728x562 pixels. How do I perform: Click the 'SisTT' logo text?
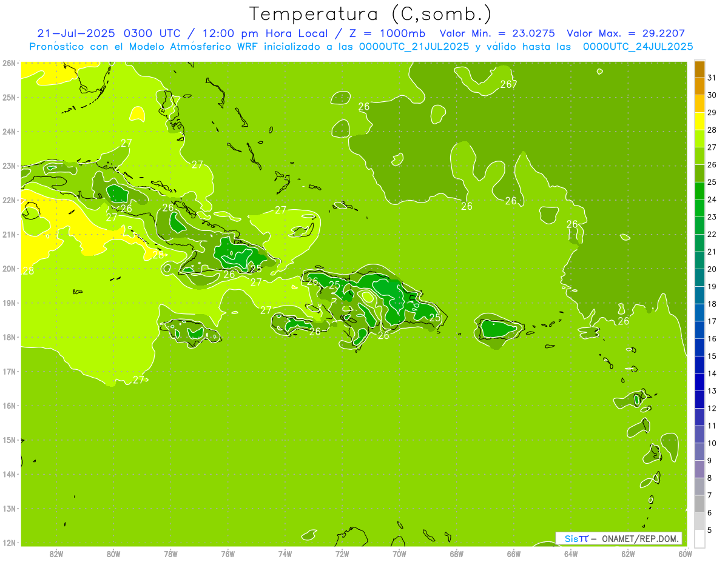pyautogui.click(x=576, y=538)
